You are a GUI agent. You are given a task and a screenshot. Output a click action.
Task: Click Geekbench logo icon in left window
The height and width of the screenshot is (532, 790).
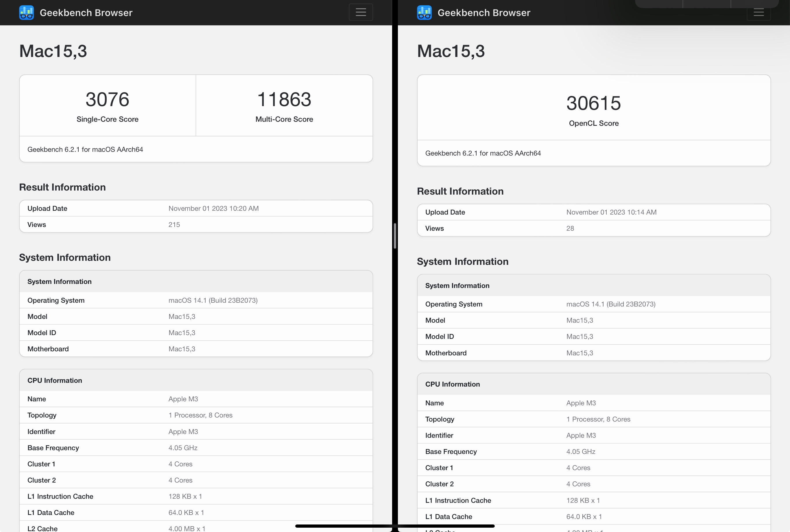(27, 12)
